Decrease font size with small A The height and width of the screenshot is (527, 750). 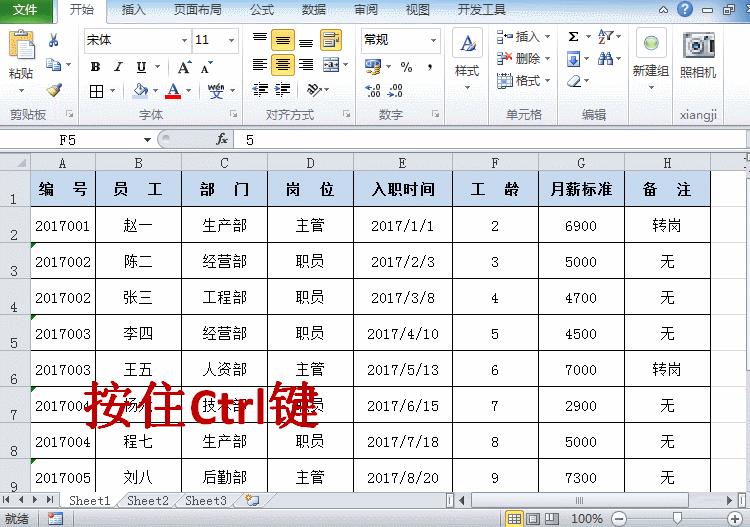(207, 67)
